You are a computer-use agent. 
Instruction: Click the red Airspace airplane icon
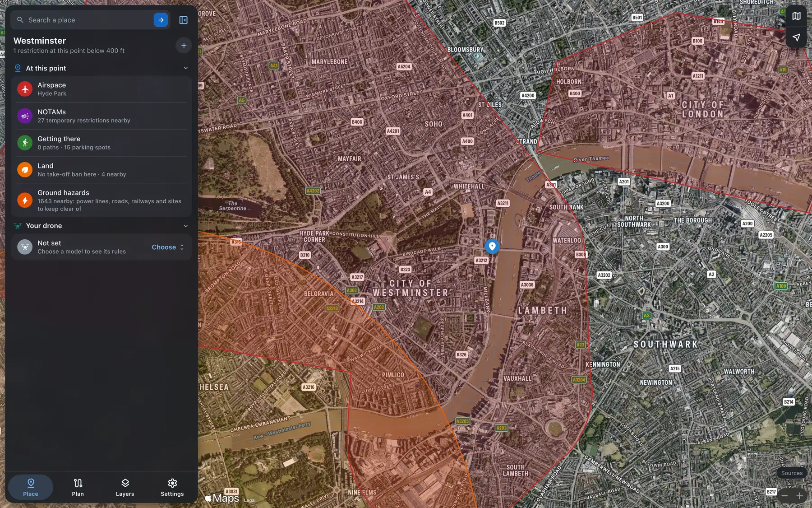click(25, 89)
